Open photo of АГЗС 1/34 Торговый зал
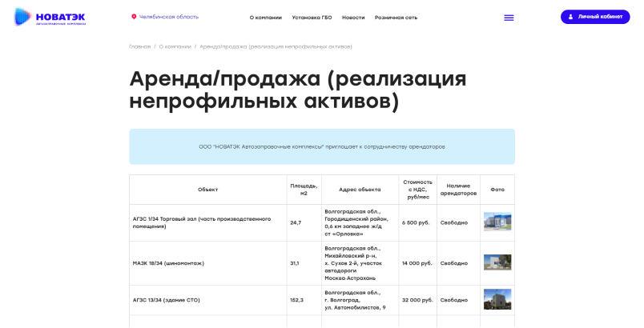This screenshot has height=328, width=644. click(497, 222)
